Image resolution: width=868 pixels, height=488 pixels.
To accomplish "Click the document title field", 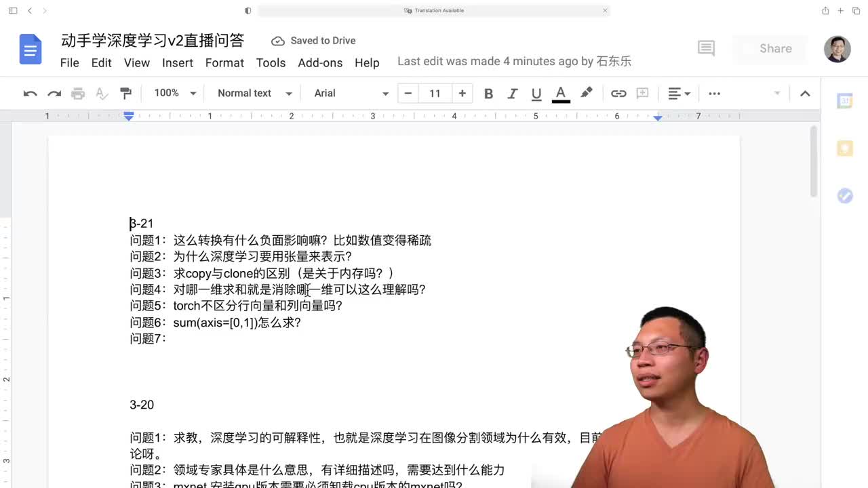I will point(153,41).
